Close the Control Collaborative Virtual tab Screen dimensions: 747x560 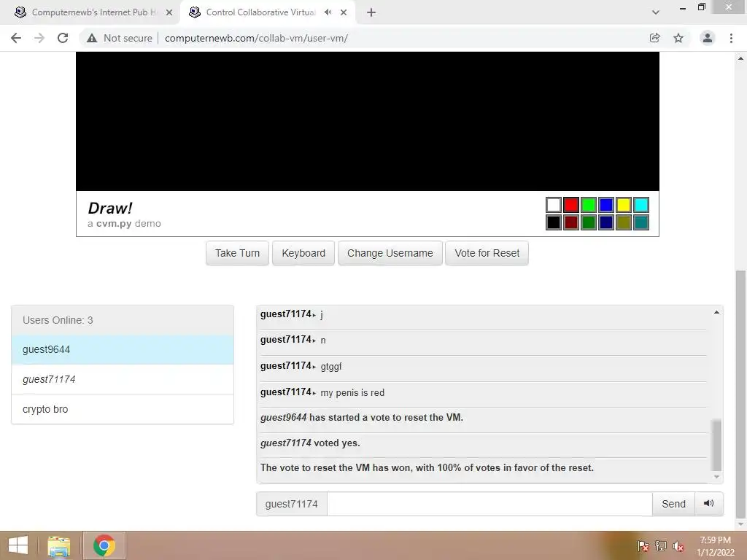point(344,12)
